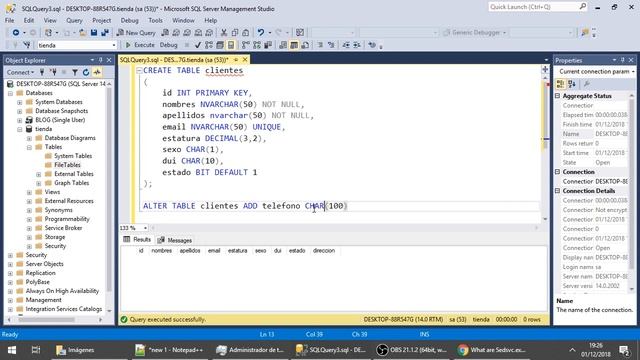This screenshot has height=360, width=640.
Task: Click the Query Options icon
Action: (x=220, y=45)
